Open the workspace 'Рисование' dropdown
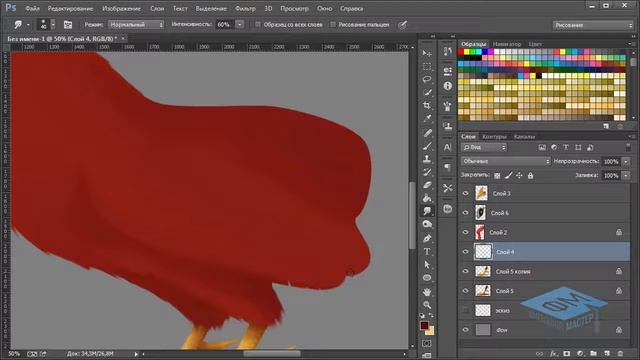The height and width of the screenshot is (360, 640). pyautogui.click(x=593, y=25)
